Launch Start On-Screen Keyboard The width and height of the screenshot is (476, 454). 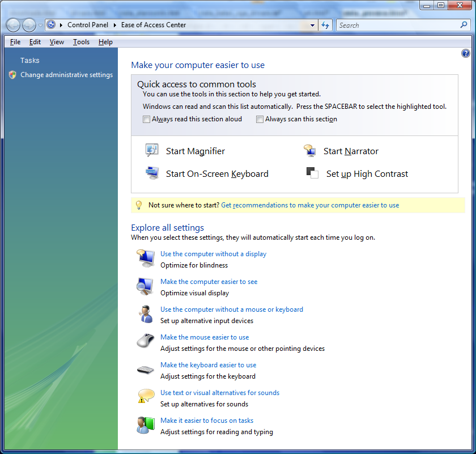[x=217, y=173]
